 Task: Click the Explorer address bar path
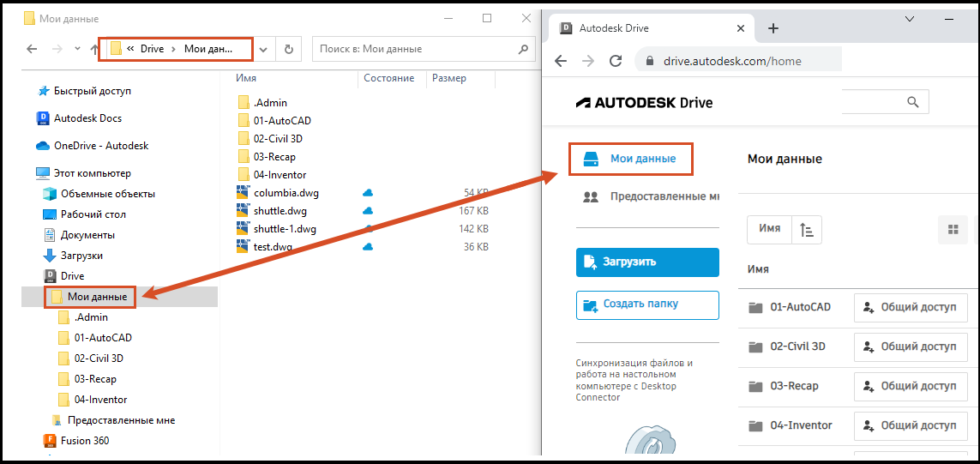pos(176,50)
